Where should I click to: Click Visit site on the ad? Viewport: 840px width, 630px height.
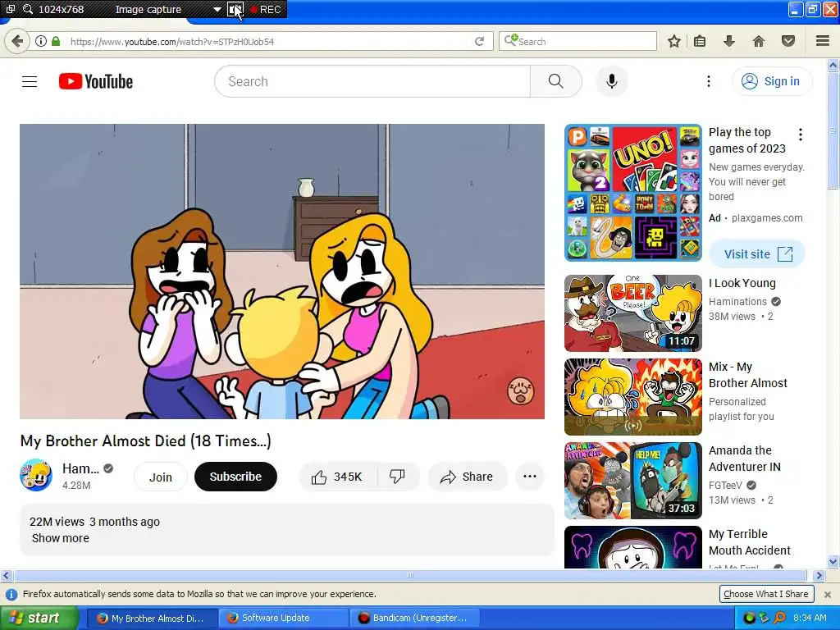[757, 254]
